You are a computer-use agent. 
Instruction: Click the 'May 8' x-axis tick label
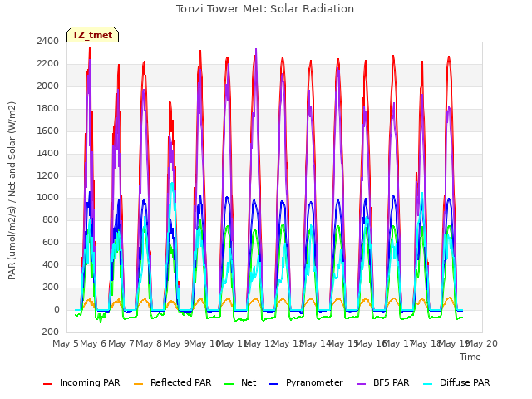pos(149,343)
